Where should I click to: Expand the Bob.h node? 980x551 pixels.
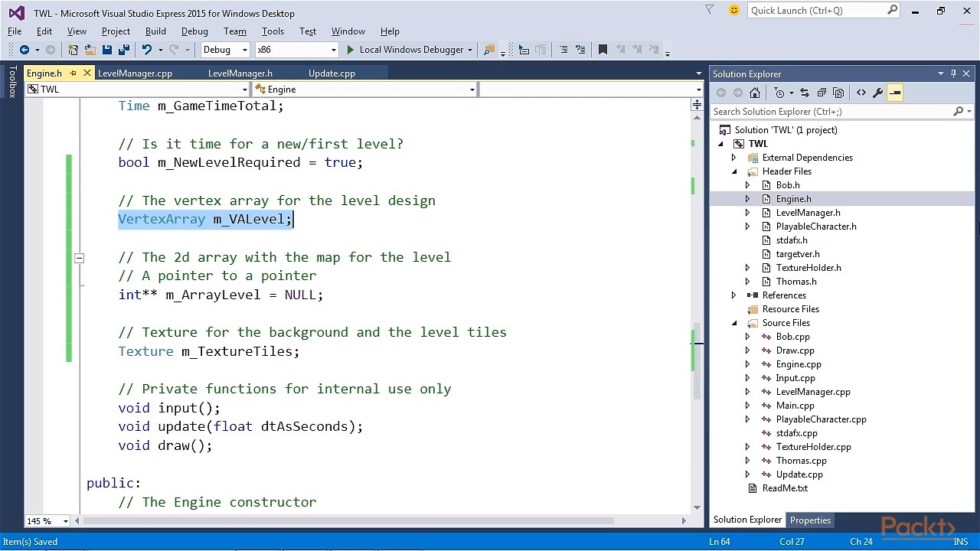[x=748, y=185]
